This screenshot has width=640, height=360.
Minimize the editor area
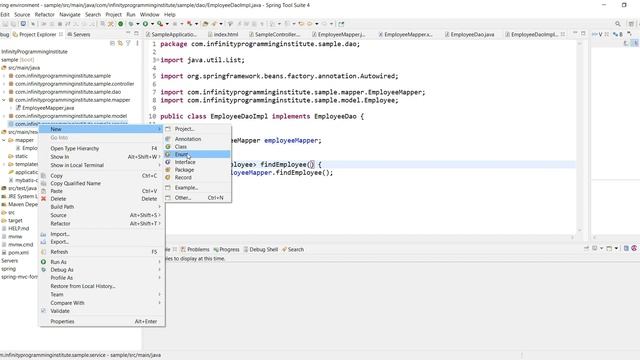[x=575, y=34]
